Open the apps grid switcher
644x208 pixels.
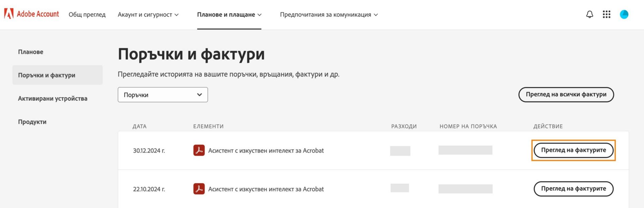[x=606, y=14]
